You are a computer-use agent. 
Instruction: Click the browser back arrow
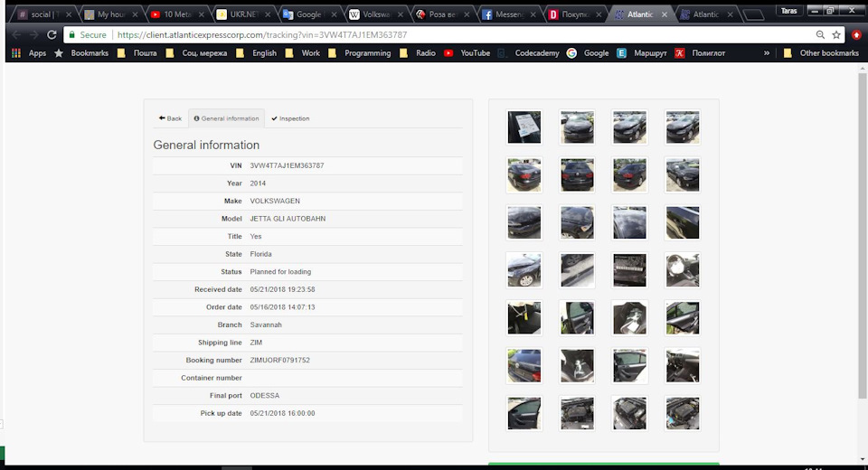[x=16, y=35]
